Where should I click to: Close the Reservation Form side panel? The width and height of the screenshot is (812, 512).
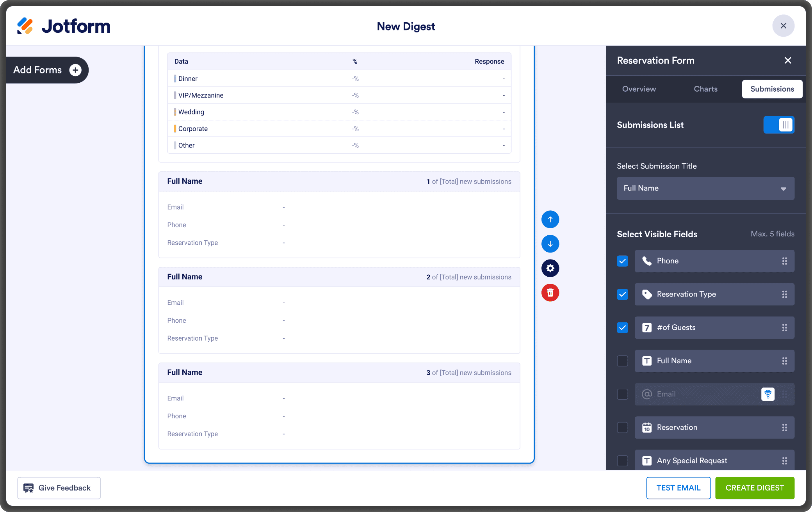(788, 60)
